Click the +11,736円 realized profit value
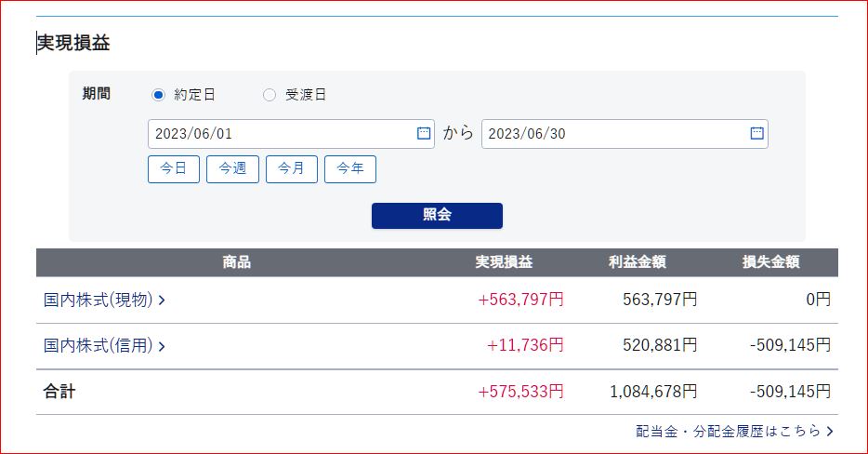The height and width of the screenshot is (454, 868). [x=525, y=345]
